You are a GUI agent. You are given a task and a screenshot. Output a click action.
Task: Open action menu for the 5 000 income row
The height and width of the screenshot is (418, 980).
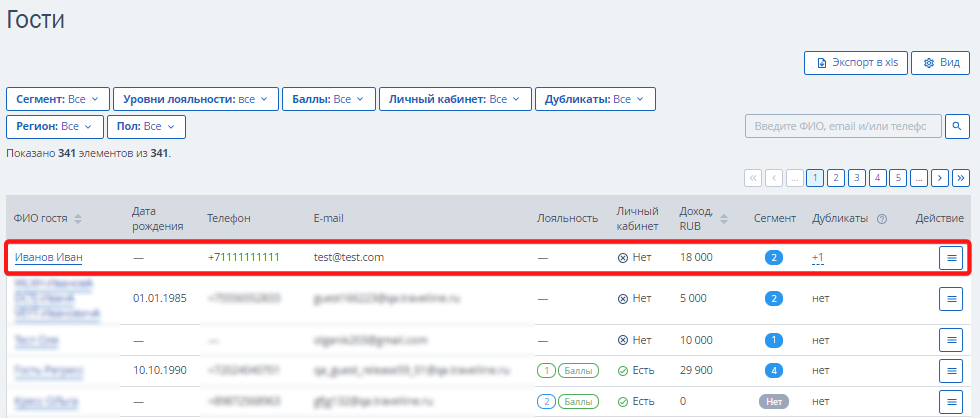tap(951, 299)
